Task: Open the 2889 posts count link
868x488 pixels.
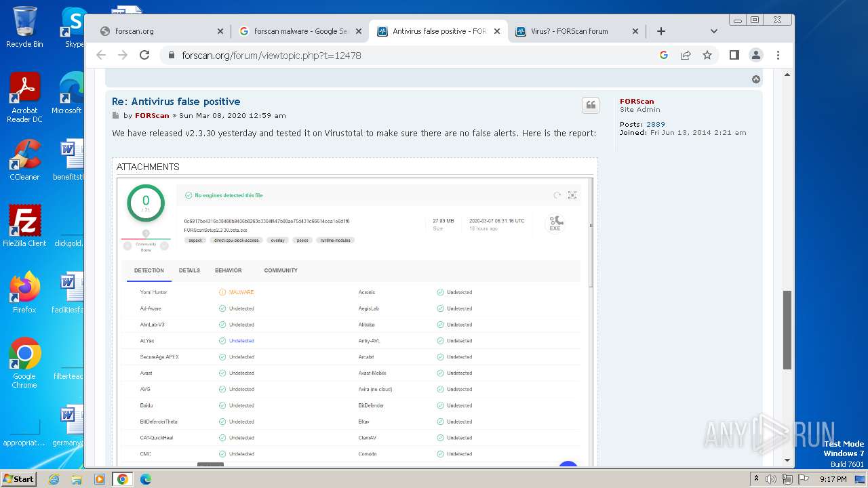Action: pyautogui.click(x=656, y=124)
